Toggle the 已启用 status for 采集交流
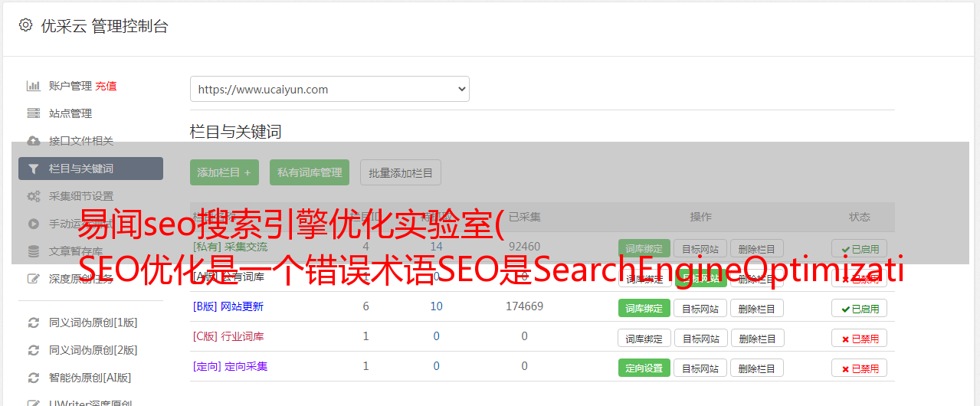The height and width of the screenshot is (406, 980). coord(860,248)
